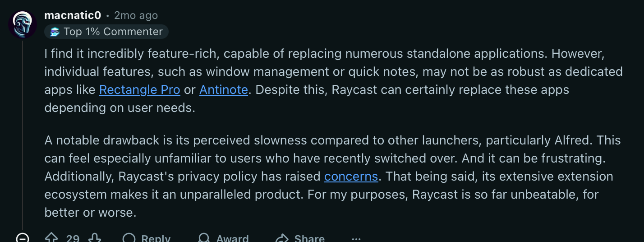Viewport: 644px width, 242px height.
Task: Share this comment
Action: point(300,238)
